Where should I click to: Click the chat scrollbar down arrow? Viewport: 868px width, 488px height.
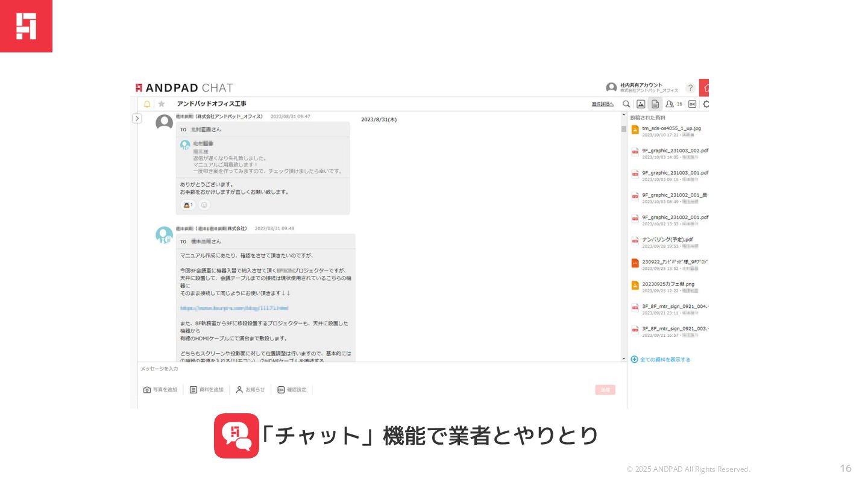[624, 358]
